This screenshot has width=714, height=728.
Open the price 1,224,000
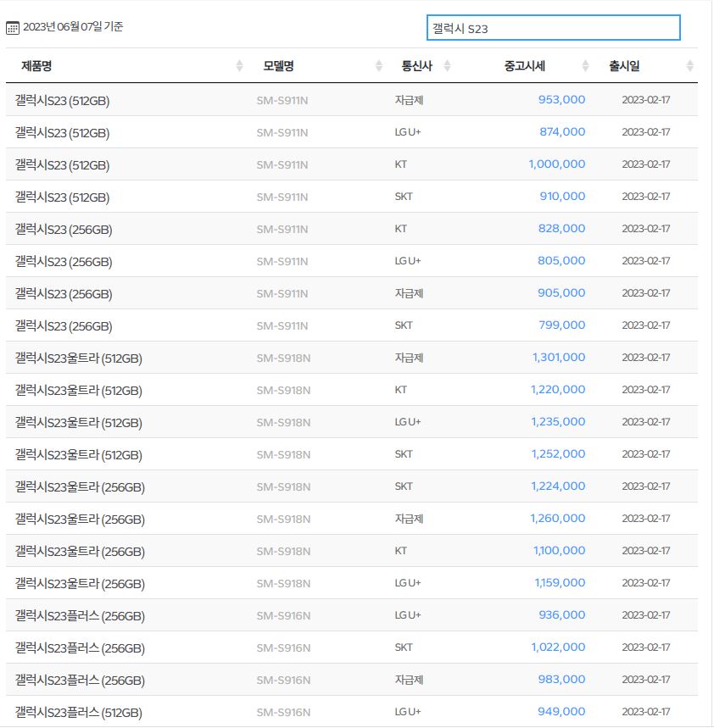tap(558, 486)
